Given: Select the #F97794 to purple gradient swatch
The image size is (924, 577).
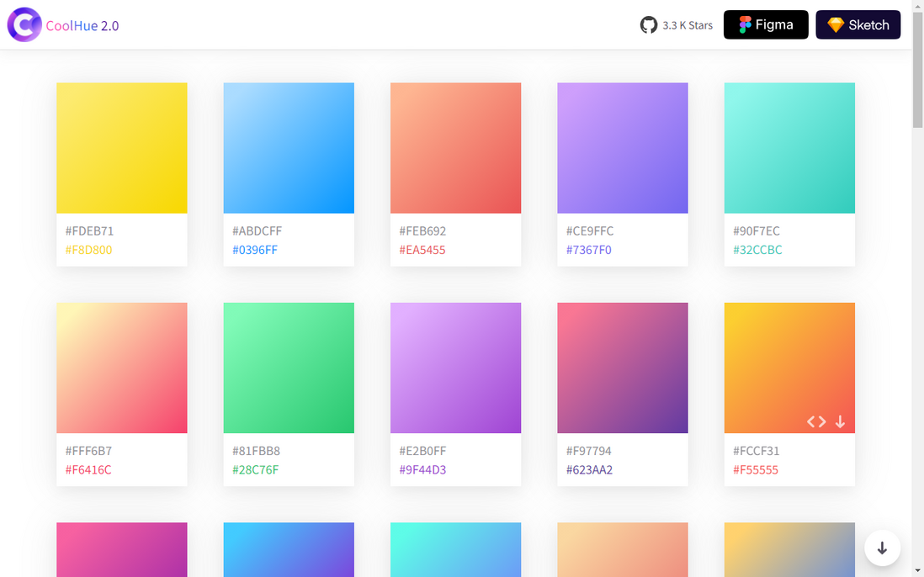Looking at the screenshot, I should pos(623,368).
